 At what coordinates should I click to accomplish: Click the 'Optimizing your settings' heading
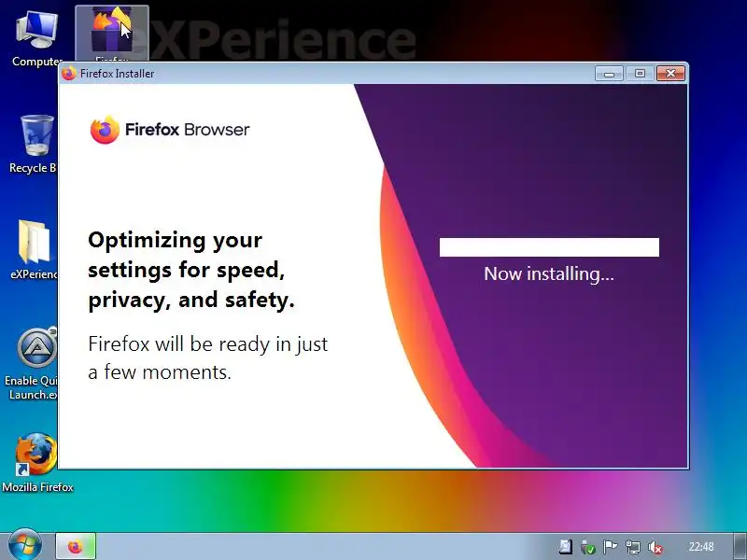(191, 270)
